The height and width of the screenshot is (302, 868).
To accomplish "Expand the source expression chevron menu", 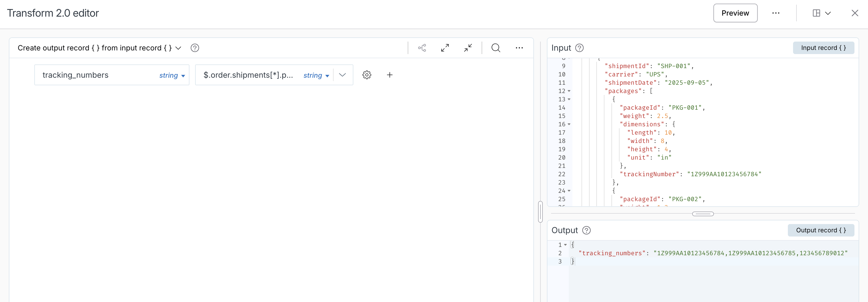I will (342, 75).
